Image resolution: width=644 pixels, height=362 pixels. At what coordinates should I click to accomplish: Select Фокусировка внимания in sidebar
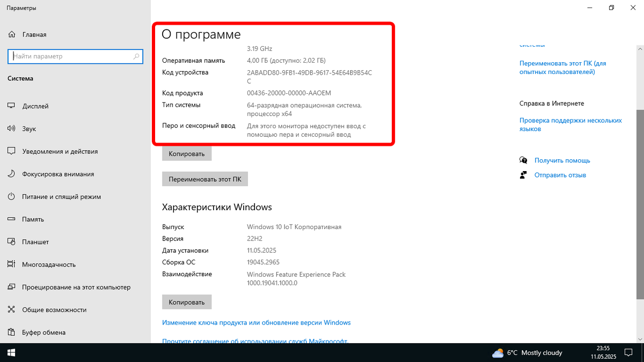[x=75, y=174]
